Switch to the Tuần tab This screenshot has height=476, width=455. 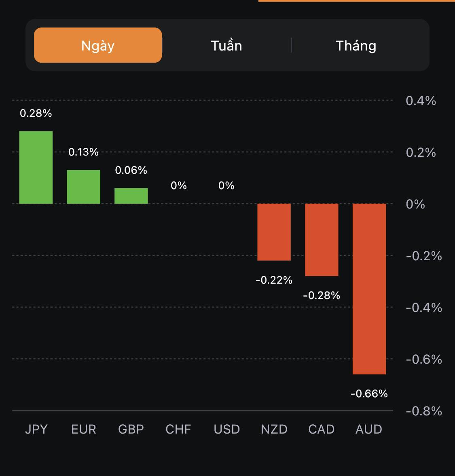coord(226,45)
